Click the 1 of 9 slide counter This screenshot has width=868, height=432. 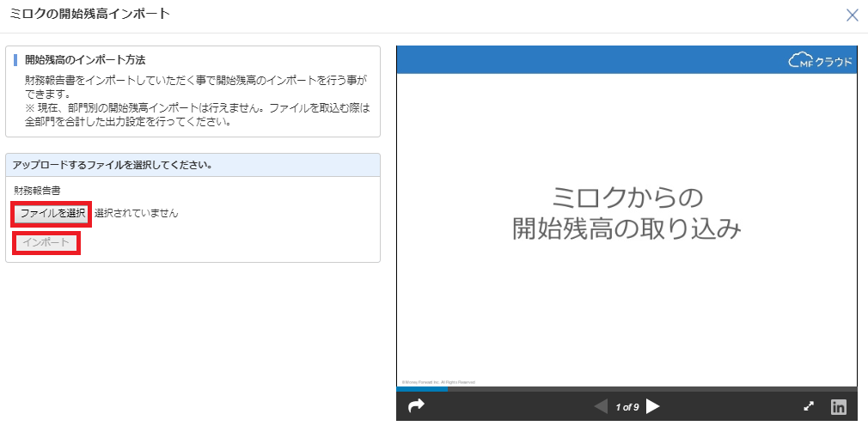pos(627,408)
